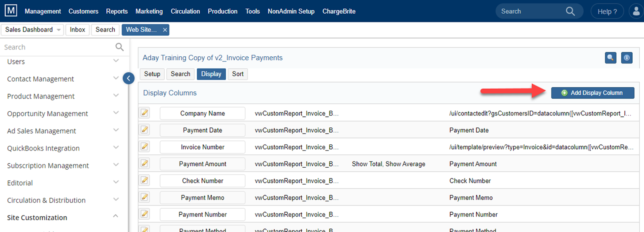Open the Management menu
This screenshot has height=232, width=644.
43,11
